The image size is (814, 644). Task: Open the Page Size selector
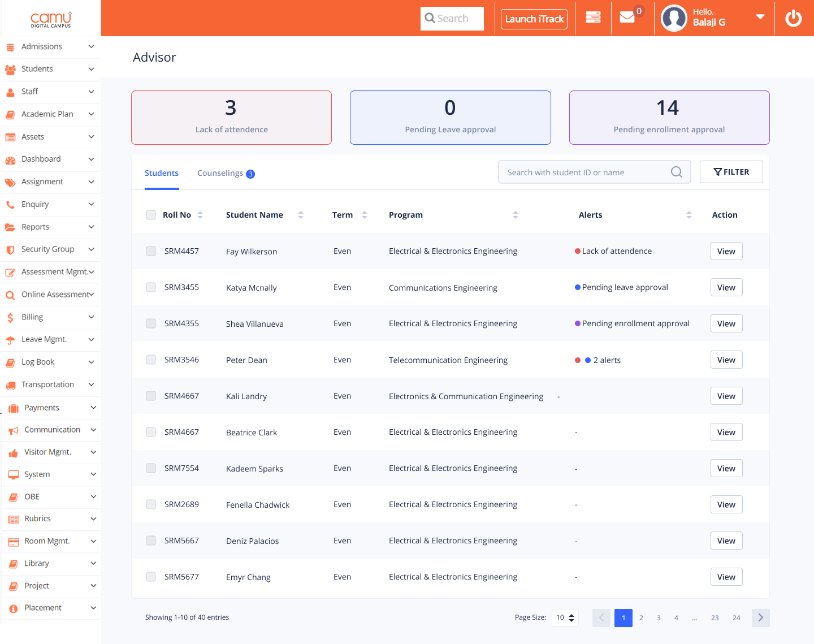564,617
